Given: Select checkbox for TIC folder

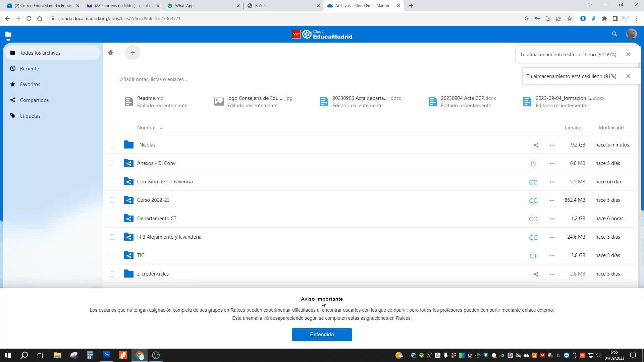Looking at the screenshot, I should coord(112,255).
